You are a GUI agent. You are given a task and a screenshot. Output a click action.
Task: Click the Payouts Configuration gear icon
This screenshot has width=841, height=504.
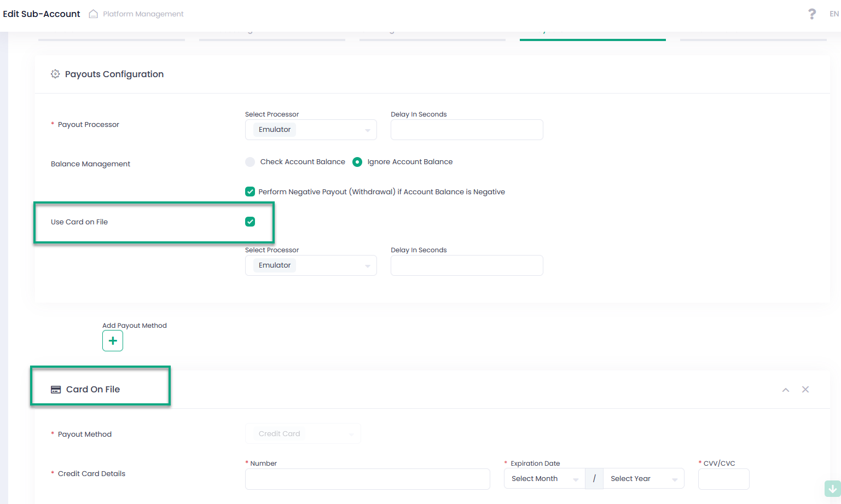pyautogui.click(x=55, y=74)
